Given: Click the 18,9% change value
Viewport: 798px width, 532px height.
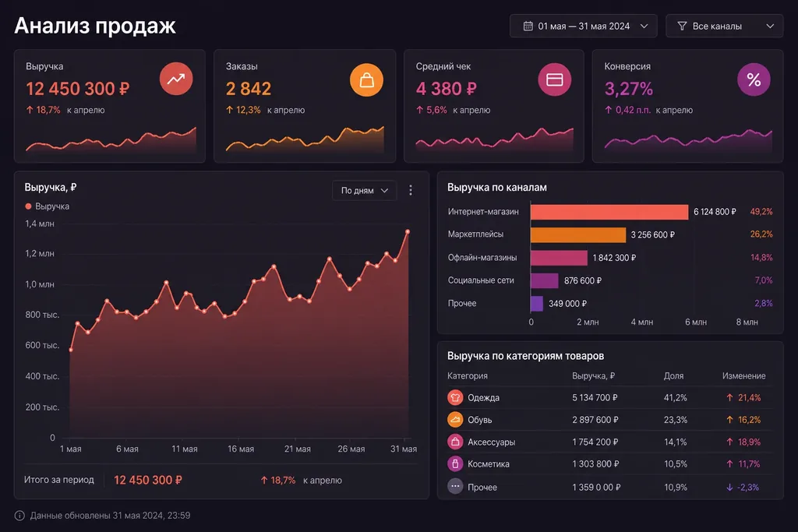Looking at the screenshot, I should [749, 442].
